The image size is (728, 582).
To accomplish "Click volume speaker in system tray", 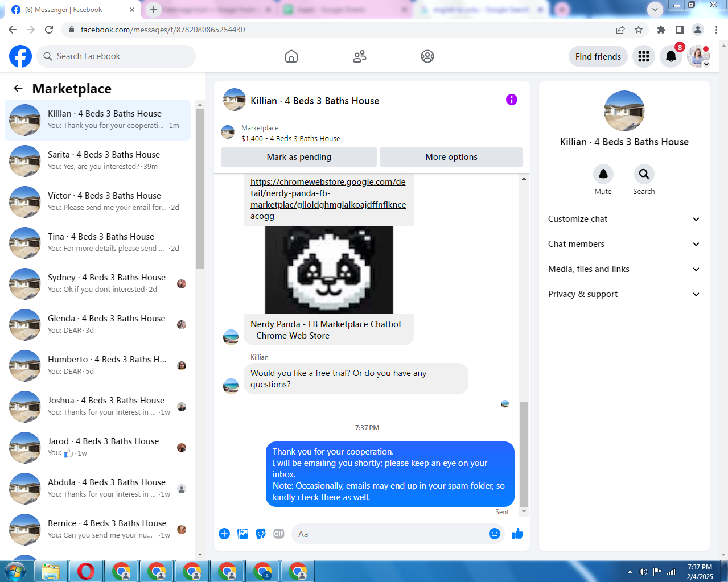I will 643,572.
